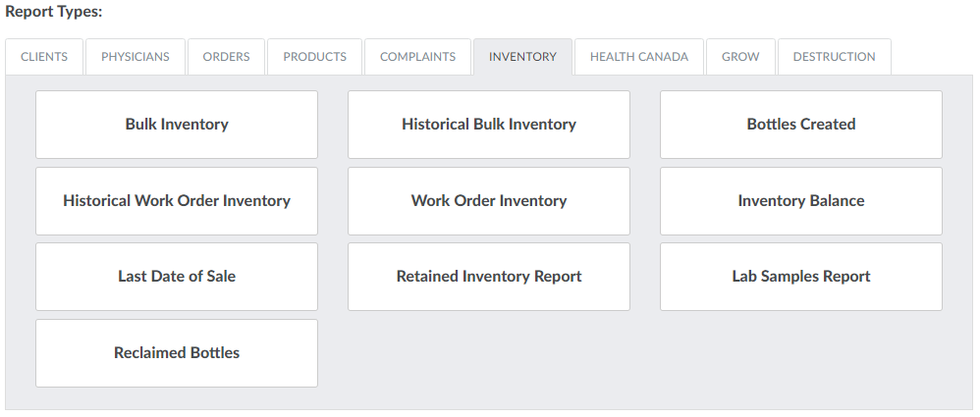Screen dimensions: 980x417
Task: Launch the Retained Inventory Report
Action: tap(489, 277)
